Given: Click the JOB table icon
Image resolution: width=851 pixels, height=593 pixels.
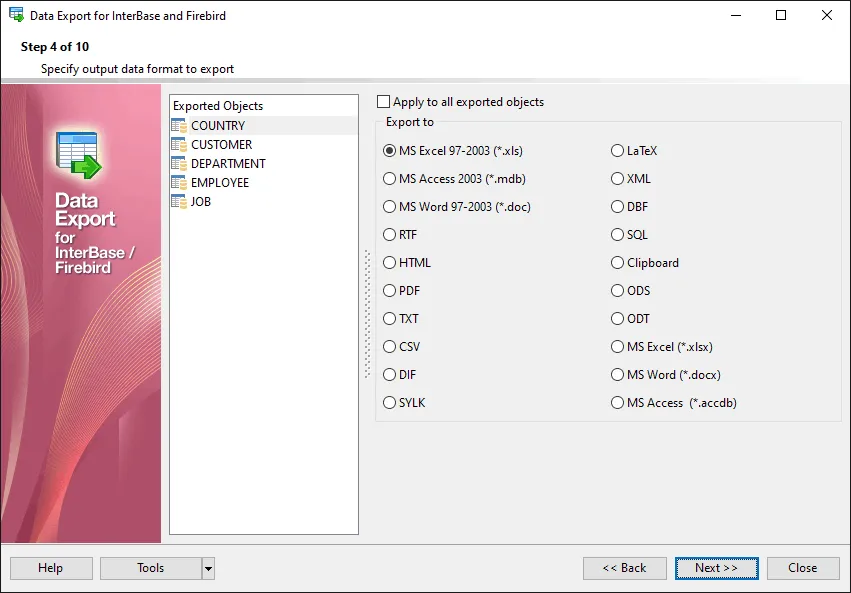Looking at the screenshot, I should pyautogui.click(x=179, y=202).
